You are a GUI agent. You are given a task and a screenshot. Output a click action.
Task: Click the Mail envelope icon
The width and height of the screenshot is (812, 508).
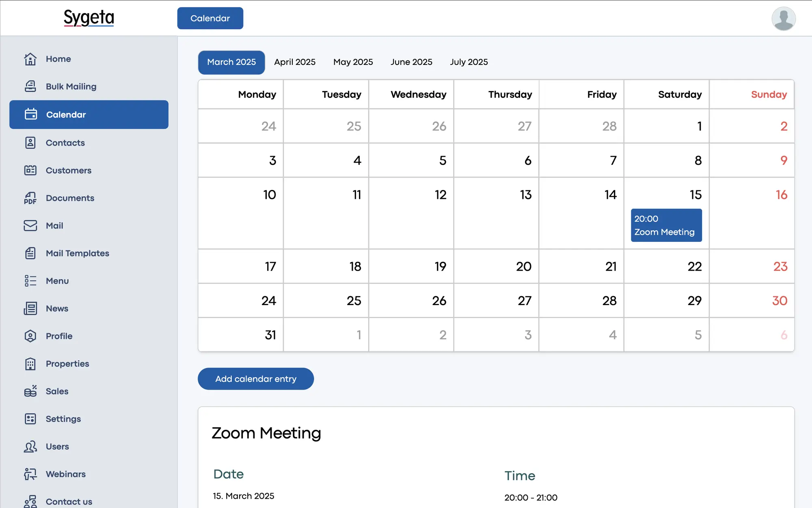(30, 226)
